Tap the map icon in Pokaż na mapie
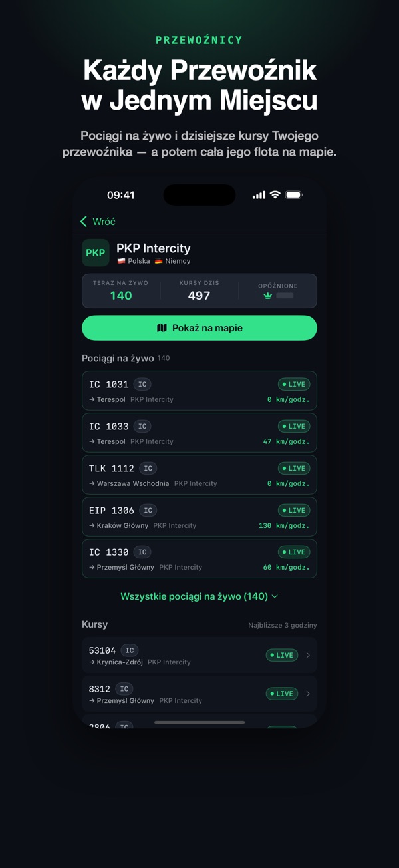399x868 pixels. 162,328
